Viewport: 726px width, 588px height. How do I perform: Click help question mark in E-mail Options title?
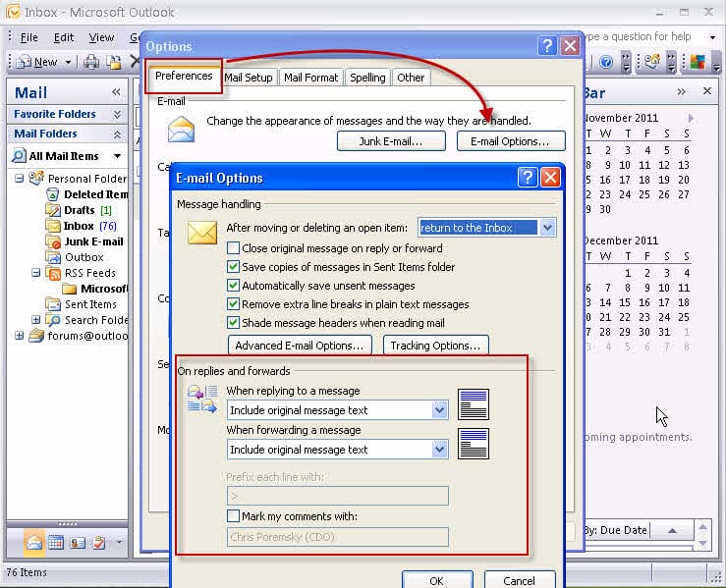pyautogui.click(x=528, y=178)
